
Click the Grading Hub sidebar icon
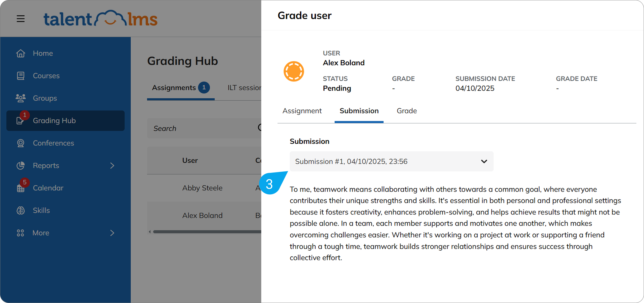point(20,121)
